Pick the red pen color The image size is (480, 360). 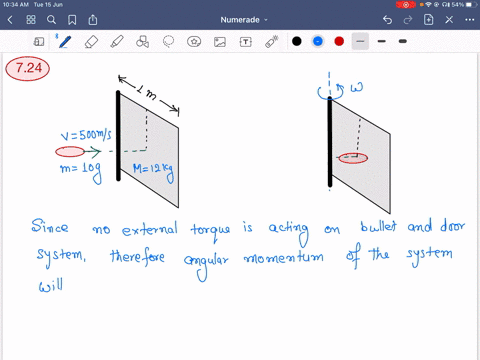339,41
